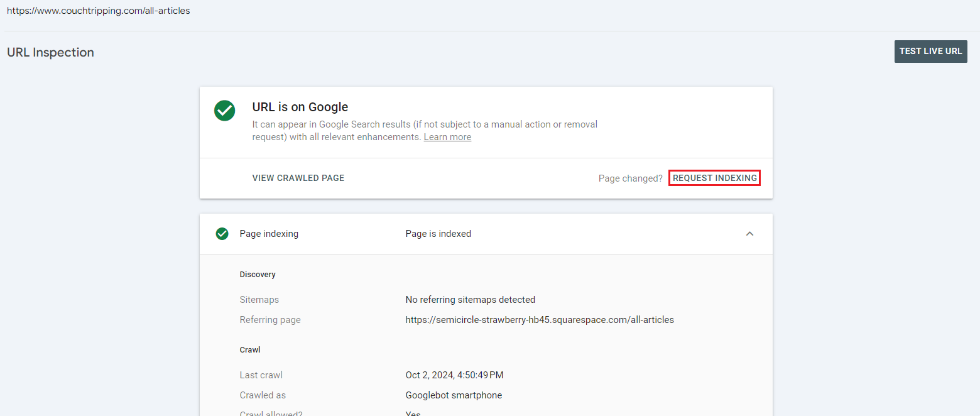Image resolution: width=980 pixels, height=416 pixels.
Task: Click REQUEST INDEXING
Action: click(x=715, y=178)
